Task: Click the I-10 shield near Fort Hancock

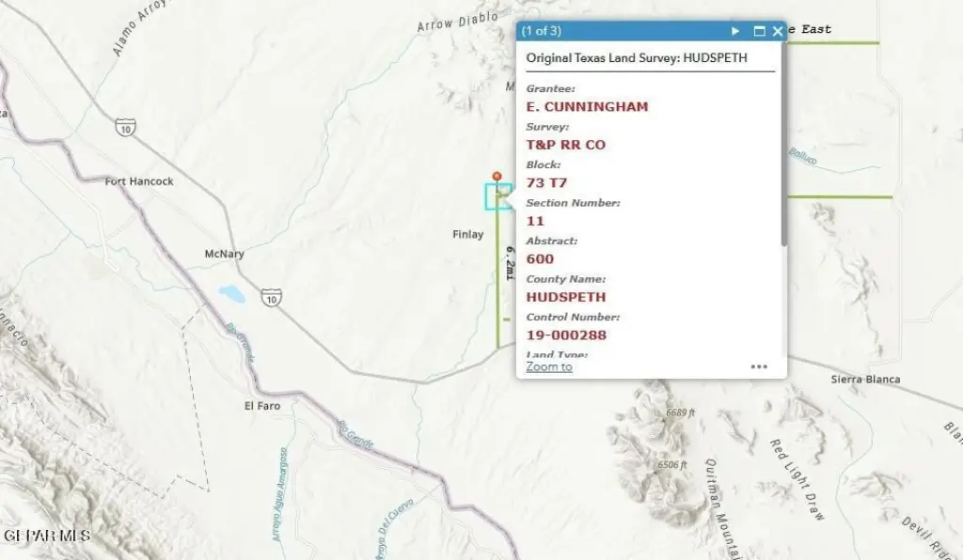Action: point(124,125)
